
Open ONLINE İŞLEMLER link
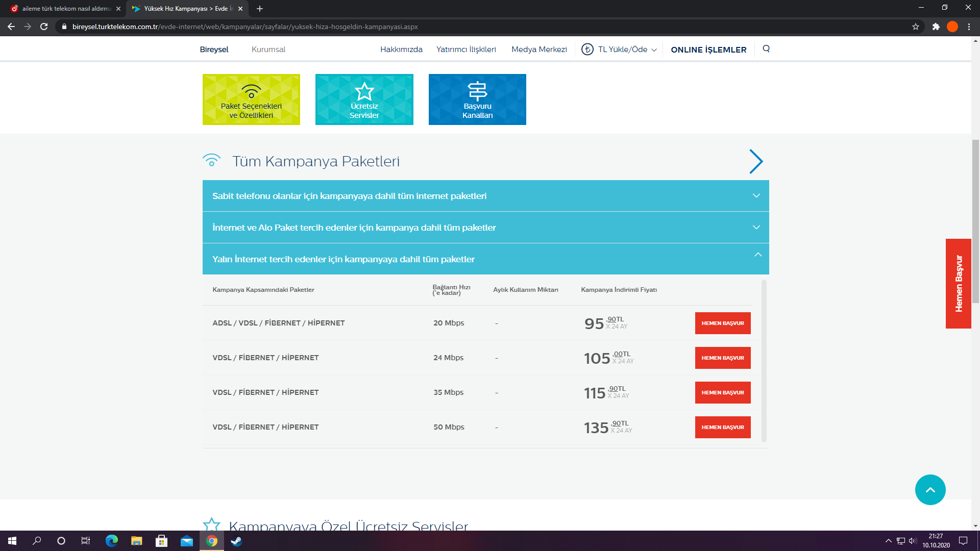point(708,49)
